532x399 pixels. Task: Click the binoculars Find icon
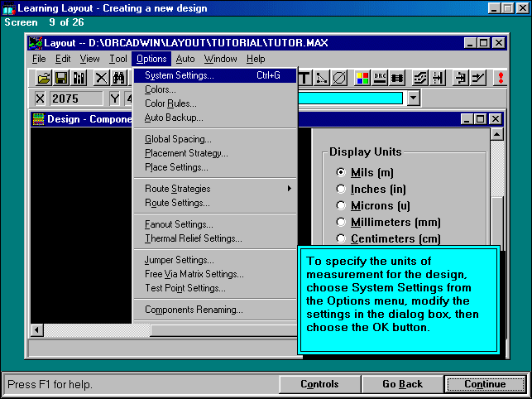pos(118,78)
